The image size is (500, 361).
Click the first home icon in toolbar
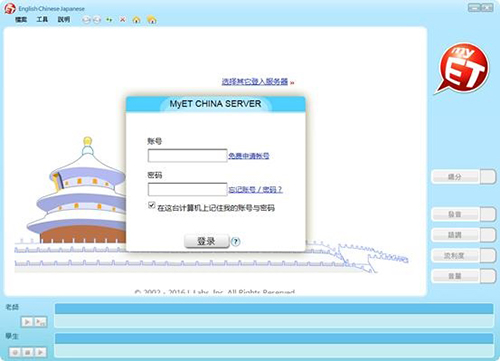pos(136,20)
